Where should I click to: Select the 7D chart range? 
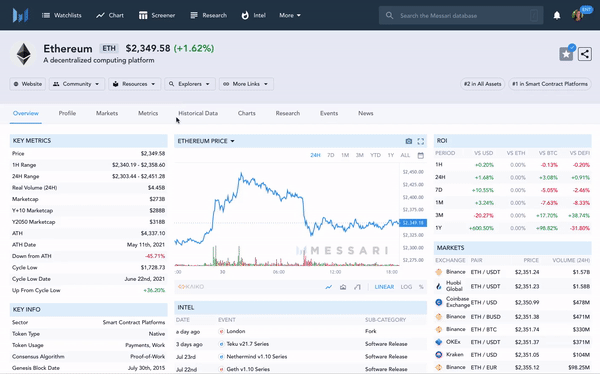pyautogui.click(x=331, y=155)
